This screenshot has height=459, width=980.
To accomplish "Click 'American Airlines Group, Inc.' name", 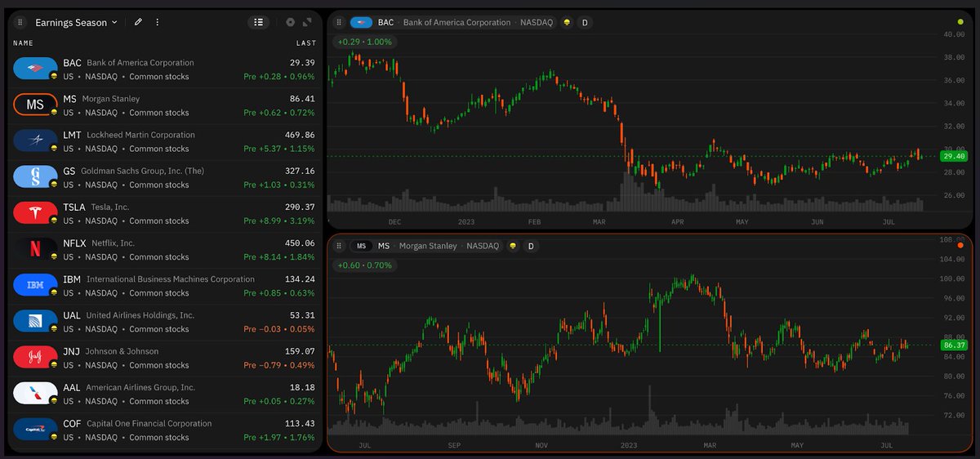I will pos(140,386).
